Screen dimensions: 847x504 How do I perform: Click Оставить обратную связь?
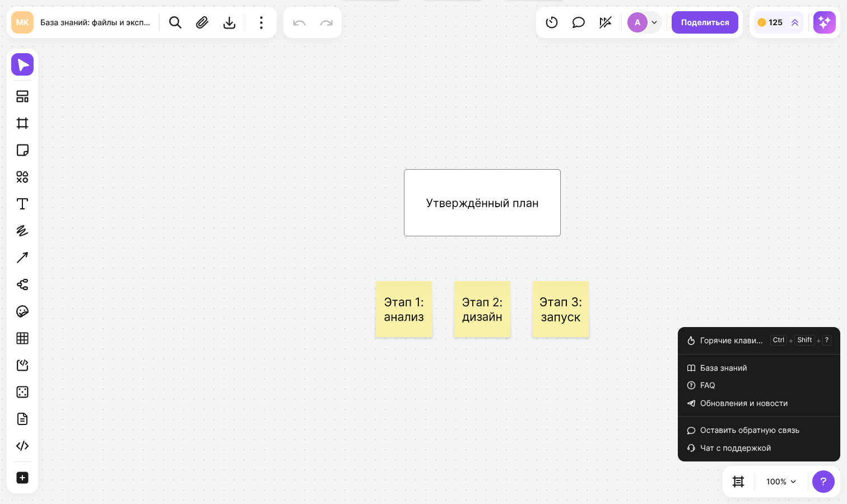tap(759, 430)
